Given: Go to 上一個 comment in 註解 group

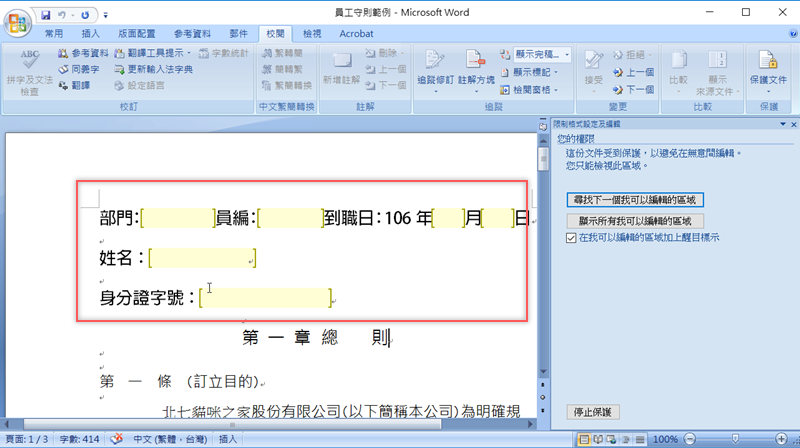Looking at the screenshot, I should [x=386, y=69].
